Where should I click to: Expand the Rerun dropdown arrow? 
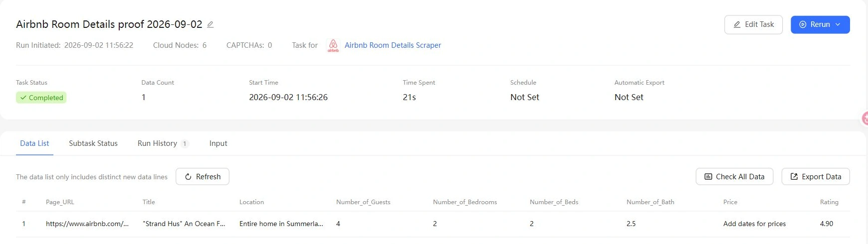(x=838, y=24)
